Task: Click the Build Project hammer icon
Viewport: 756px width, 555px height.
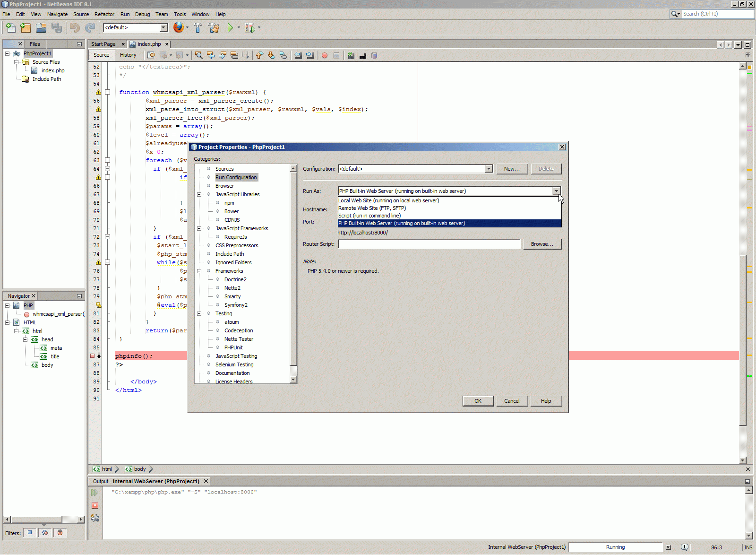Action: [x=198, y=28]
